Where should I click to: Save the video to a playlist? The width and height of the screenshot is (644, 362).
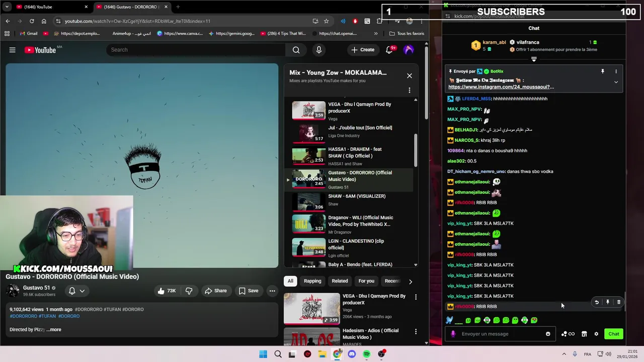[x=249, y=291]
